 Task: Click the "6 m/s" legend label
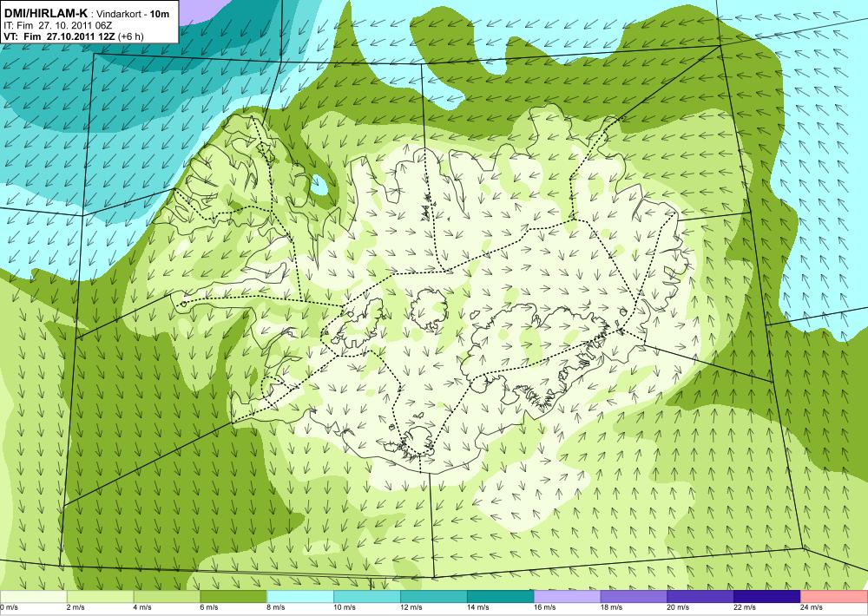pos(208,607)
